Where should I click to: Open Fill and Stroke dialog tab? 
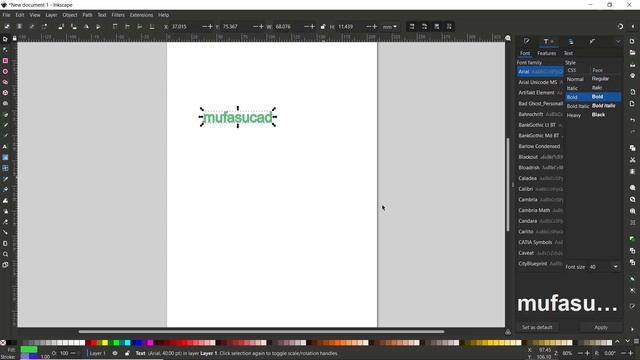pos(527,41)
